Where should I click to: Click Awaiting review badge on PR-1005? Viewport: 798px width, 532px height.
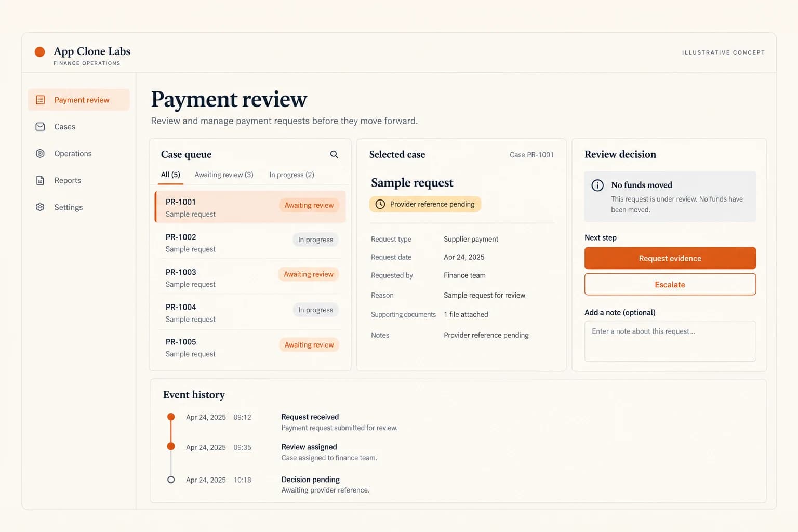309,344
